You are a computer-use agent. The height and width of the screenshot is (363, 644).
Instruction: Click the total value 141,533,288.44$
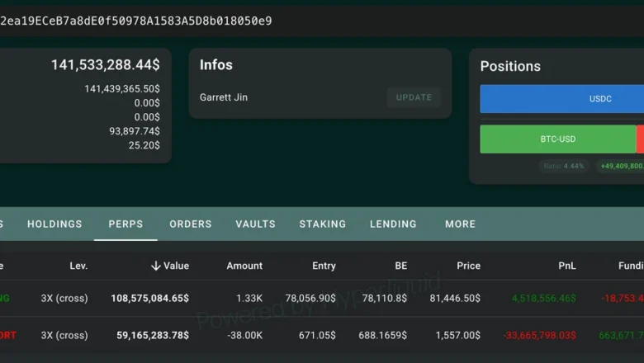(106, 65)
